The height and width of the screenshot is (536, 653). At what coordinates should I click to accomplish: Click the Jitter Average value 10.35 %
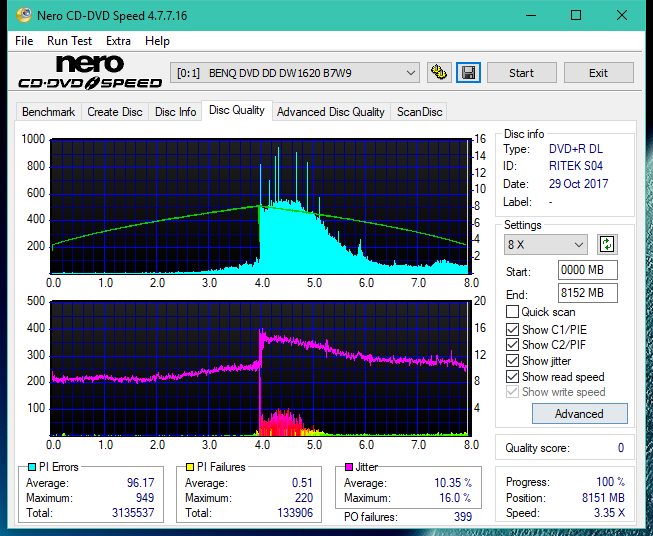click(453, 483)
